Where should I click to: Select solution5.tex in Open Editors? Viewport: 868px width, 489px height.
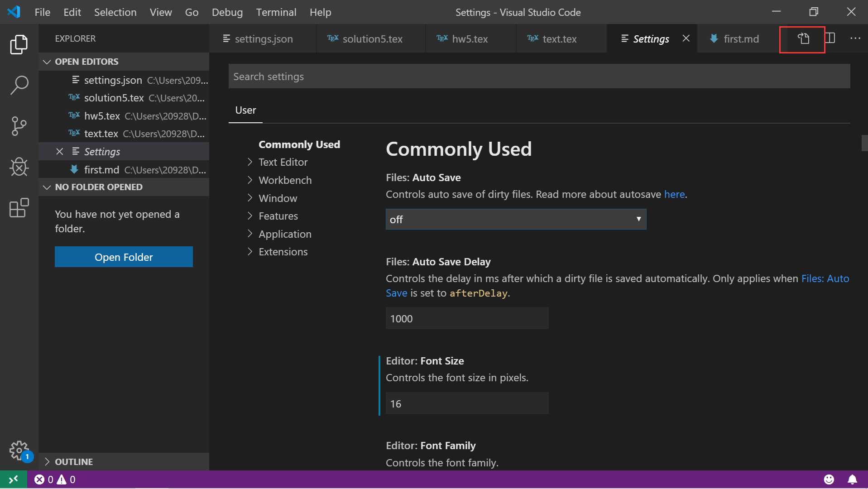click(124, 98)
